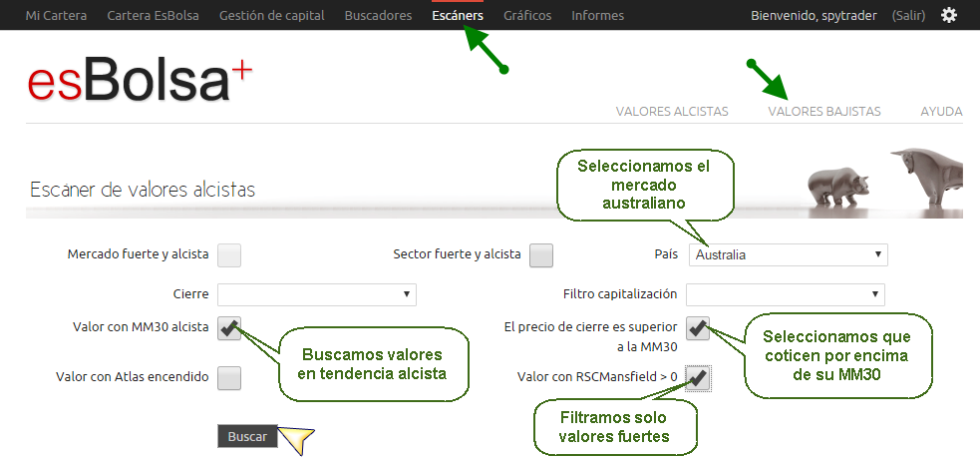This screenshot has height=459, width=980.
Task: Click the spytrader welcome text
Action: (x=814, y=16)
